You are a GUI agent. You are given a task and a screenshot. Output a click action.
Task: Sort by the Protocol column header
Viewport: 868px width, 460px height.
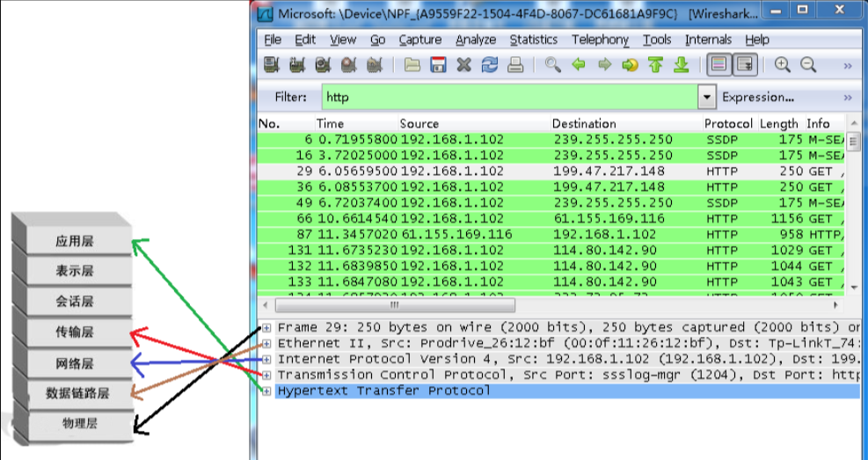coord(730,123)
